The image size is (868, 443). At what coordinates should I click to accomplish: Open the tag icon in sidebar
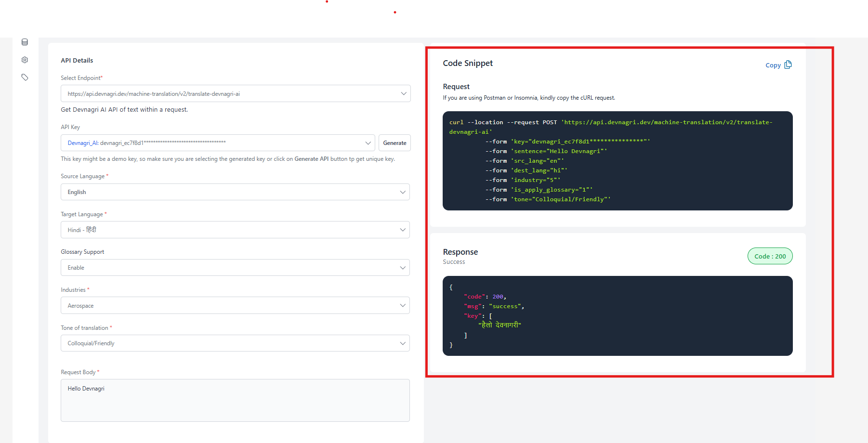tap(25, 77)
